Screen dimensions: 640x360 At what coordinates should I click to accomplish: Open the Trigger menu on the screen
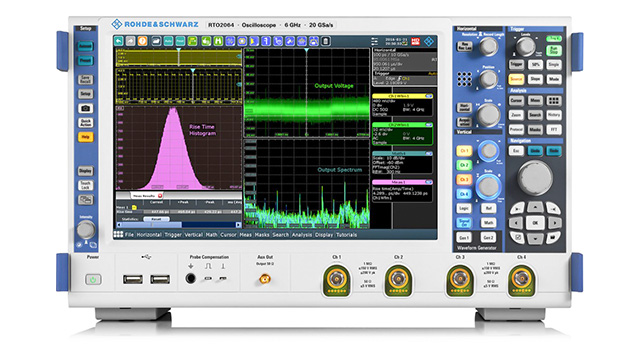pyautogui.click(x=173, y=235)
